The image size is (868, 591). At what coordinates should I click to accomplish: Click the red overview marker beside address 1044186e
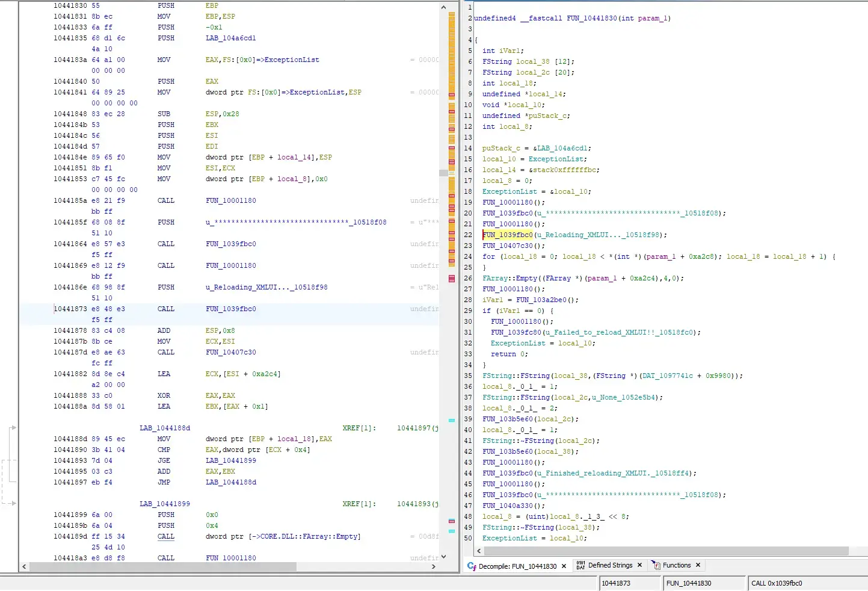tap(452, 279)
